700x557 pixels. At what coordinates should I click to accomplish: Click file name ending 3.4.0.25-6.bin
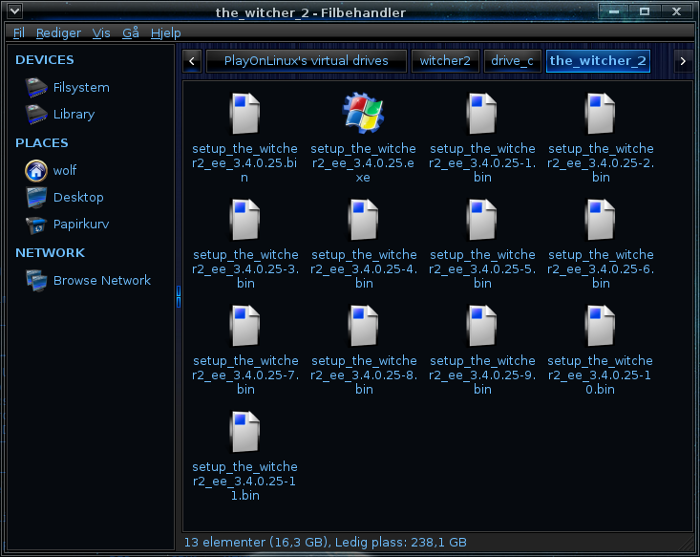click(600, 269)
